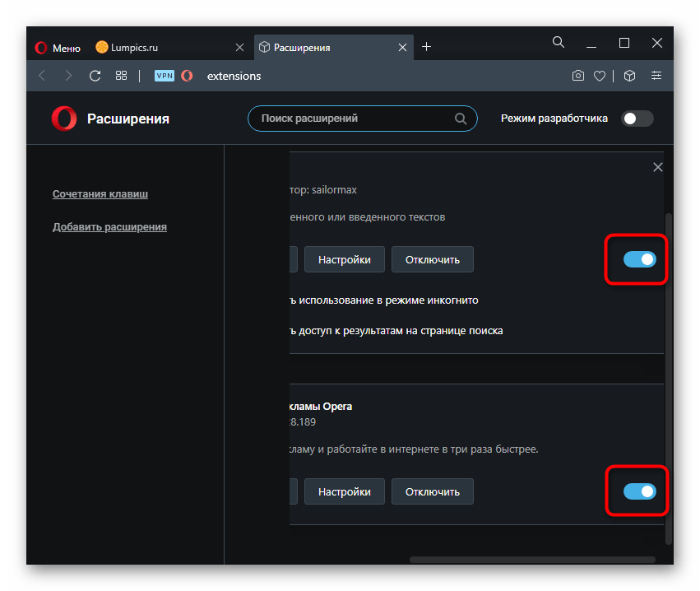Enable Режим разработчика toggle
The image size is (700, 591).
pyautogui.click(x=637, y=119)
